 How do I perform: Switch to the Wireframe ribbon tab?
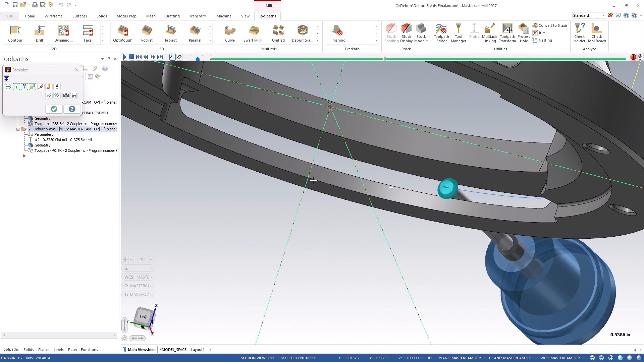click(x=53, y=16)
